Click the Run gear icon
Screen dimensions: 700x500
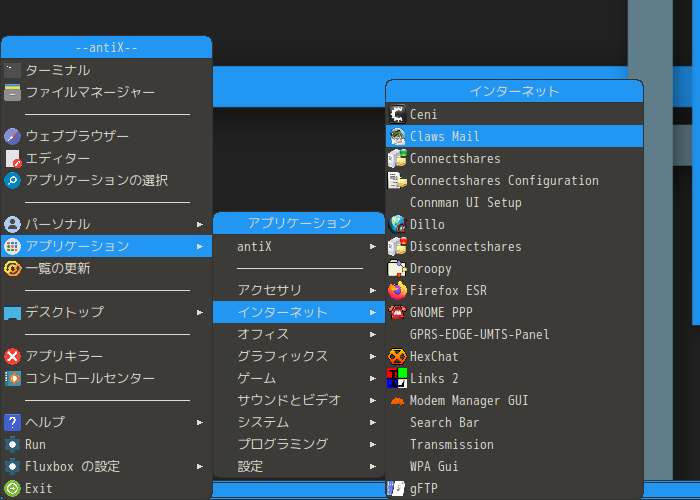(12, 445)
